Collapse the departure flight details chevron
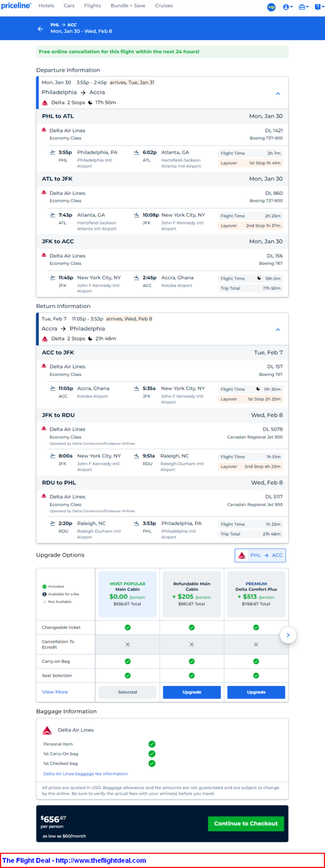 (x=278, y=94)
